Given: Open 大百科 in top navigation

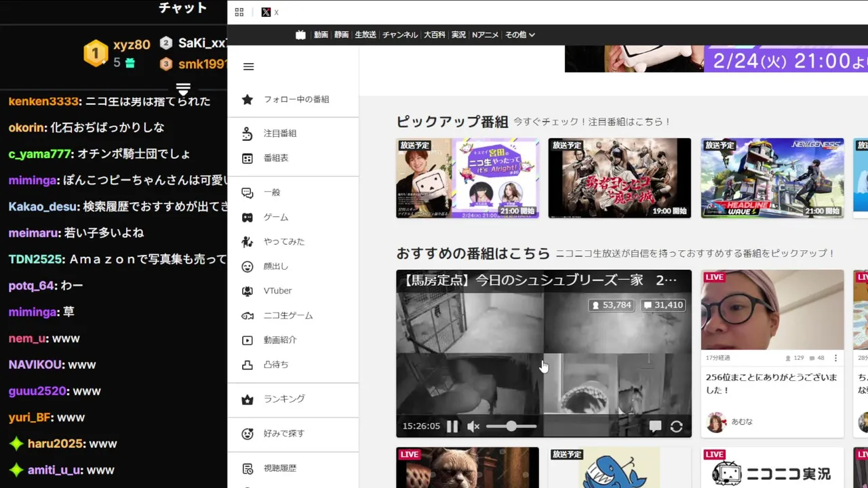Looking at the screenshot, I should click(x=435, y=35).
